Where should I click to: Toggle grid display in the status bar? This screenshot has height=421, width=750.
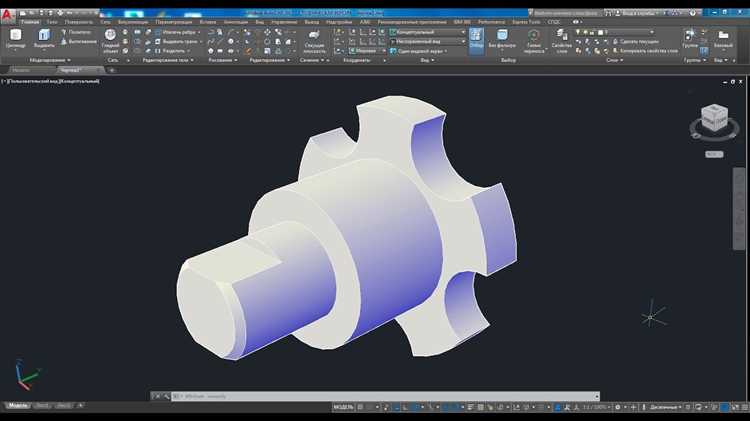pos(361,407)
